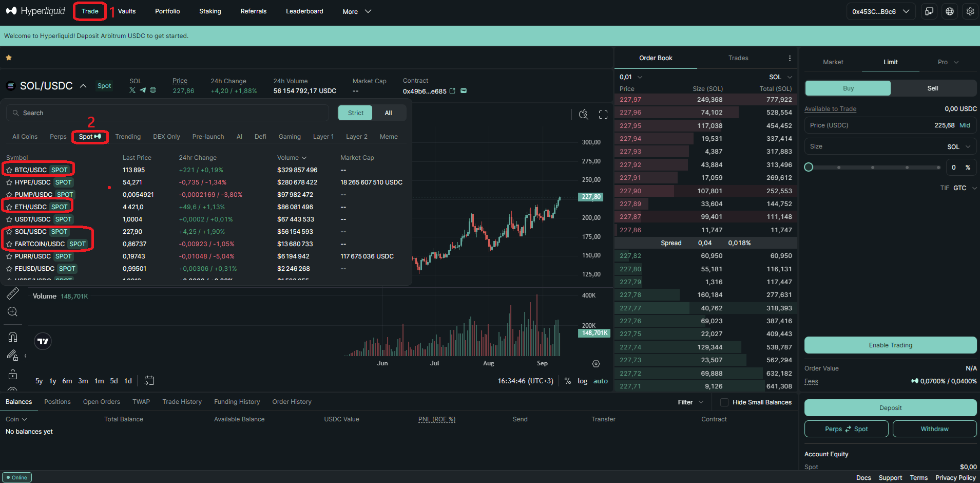Open SOL's X (Twitter) link icon

[132, 90]
